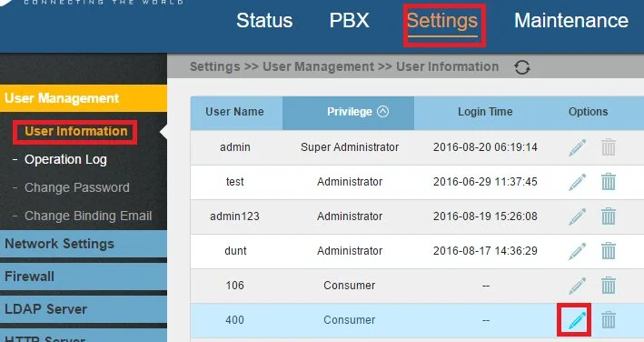
Task: Expand the LDAP Server section
Action: click(84, 309)
